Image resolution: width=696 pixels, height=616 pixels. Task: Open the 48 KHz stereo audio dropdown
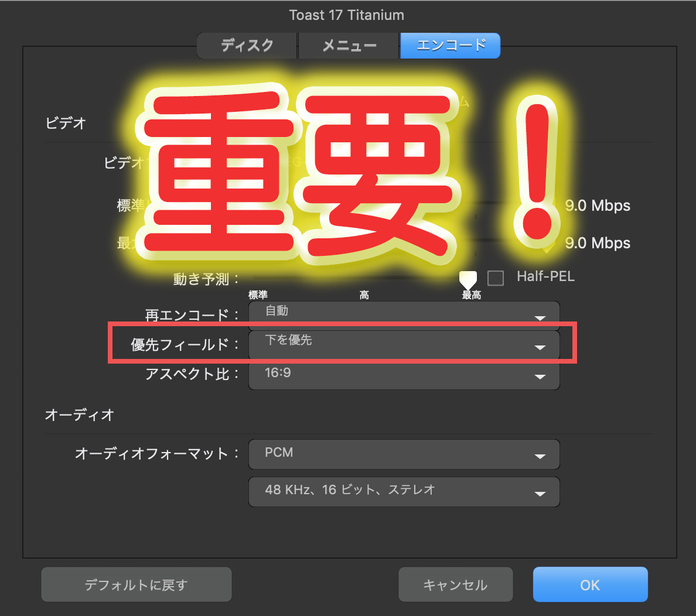tap(404, 492)
